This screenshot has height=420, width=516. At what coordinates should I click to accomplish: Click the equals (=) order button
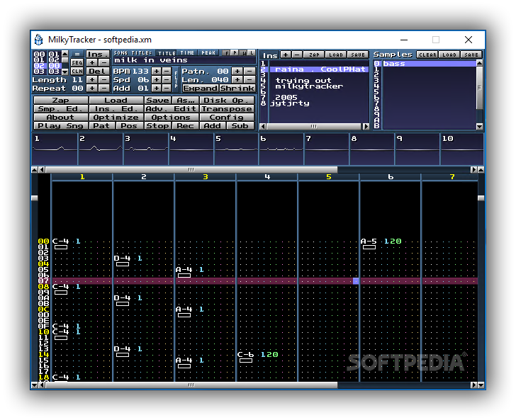tap(77, 54)
